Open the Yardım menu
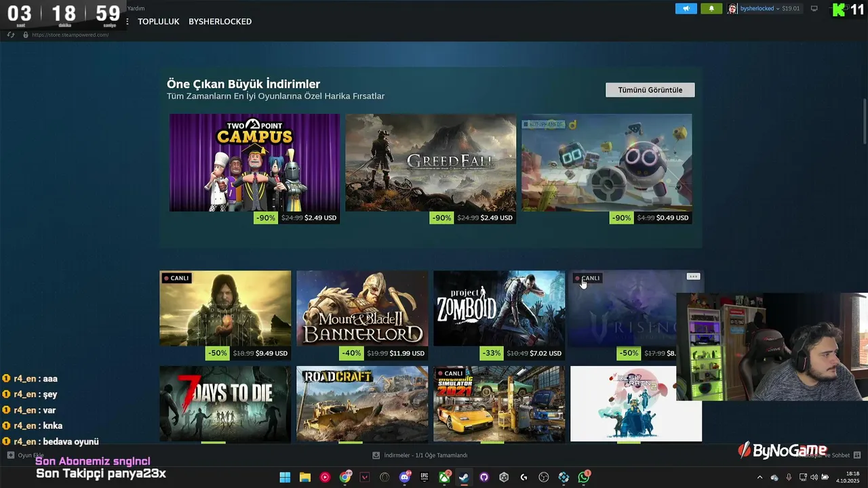The height and width of the screenshot is (488, 868). pos(136,8)
